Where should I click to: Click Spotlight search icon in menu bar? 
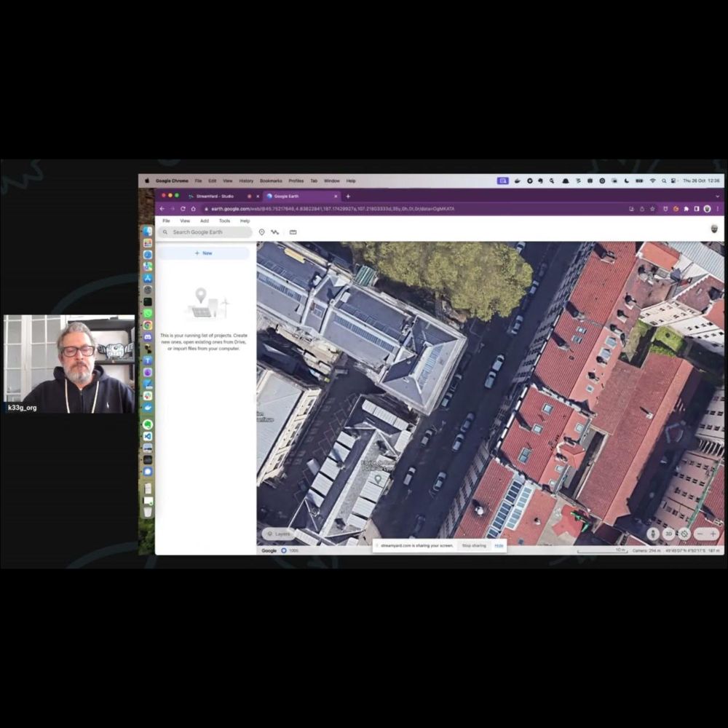pyautogui.click(x=664, y=181)
